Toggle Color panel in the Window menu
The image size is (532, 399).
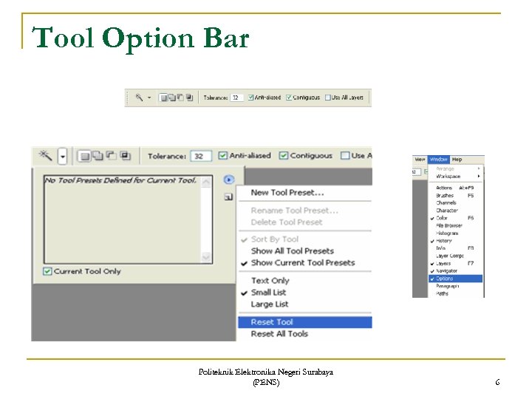point(455,218)
